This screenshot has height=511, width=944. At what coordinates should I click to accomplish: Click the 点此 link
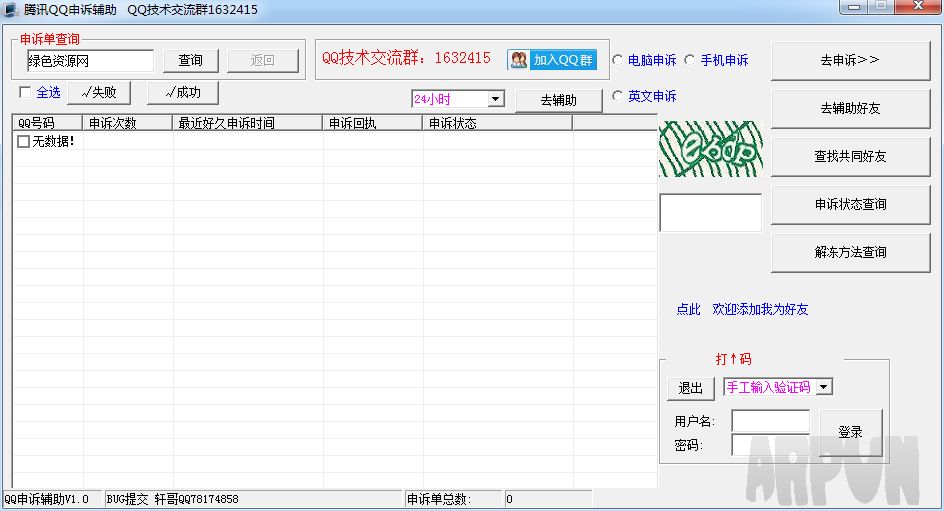click(x=688, y=309)
